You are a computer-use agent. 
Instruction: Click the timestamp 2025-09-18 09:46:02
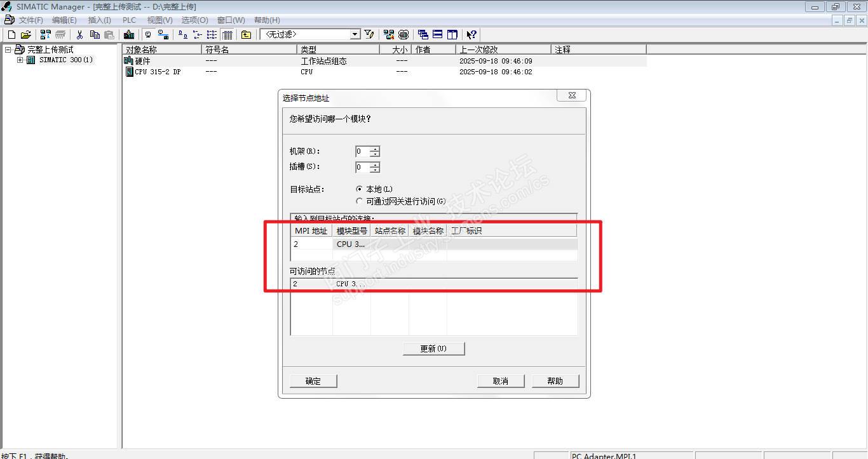[496, 72]
